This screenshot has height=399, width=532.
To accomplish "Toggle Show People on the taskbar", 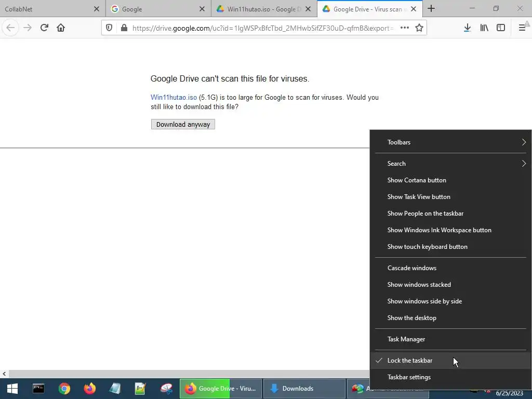I will pyautogui.click(x=450, y=214).
